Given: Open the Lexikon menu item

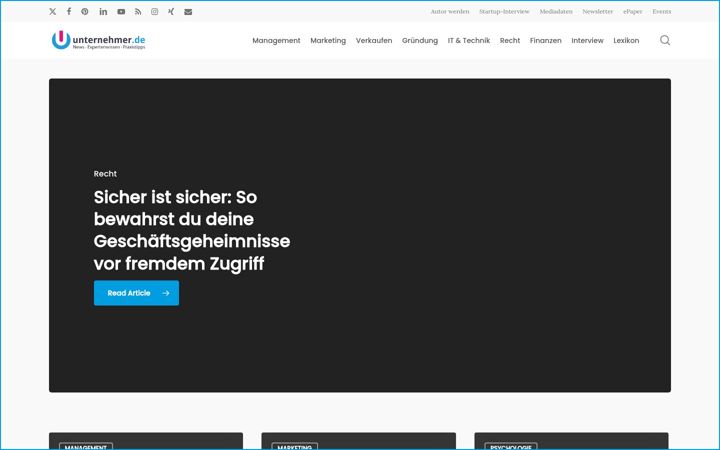Looking at the screenshot, I should pyautogui.click(x=626, y=40).
